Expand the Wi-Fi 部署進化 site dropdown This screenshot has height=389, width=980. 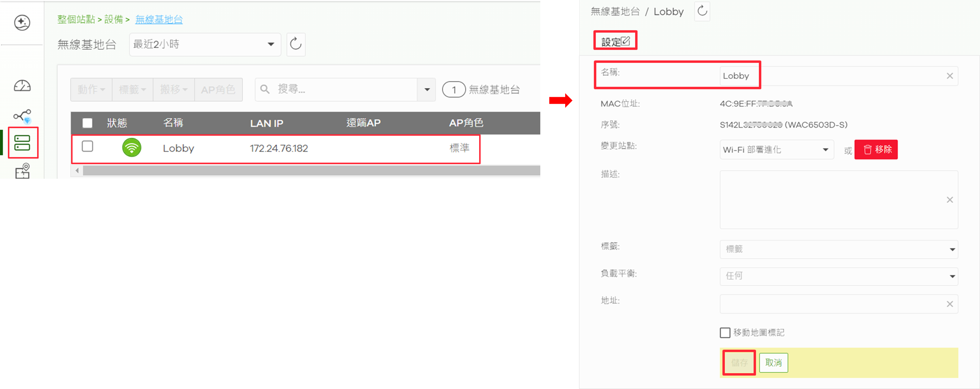(x=776, y=150)
